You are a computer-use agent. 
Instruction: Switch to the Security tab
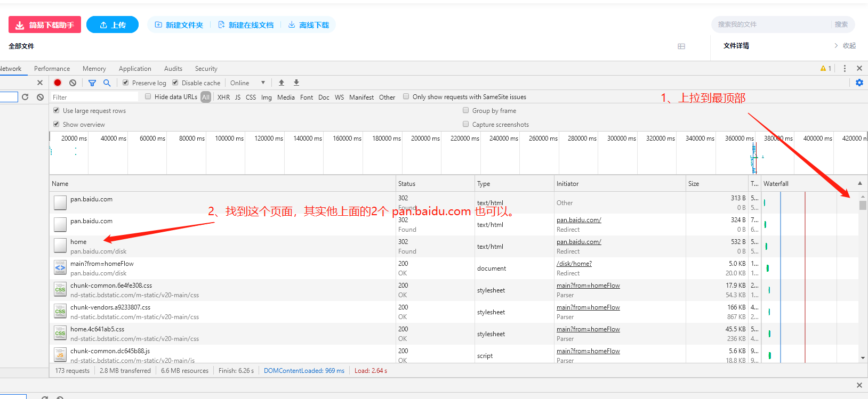click(x=206, y=68)
